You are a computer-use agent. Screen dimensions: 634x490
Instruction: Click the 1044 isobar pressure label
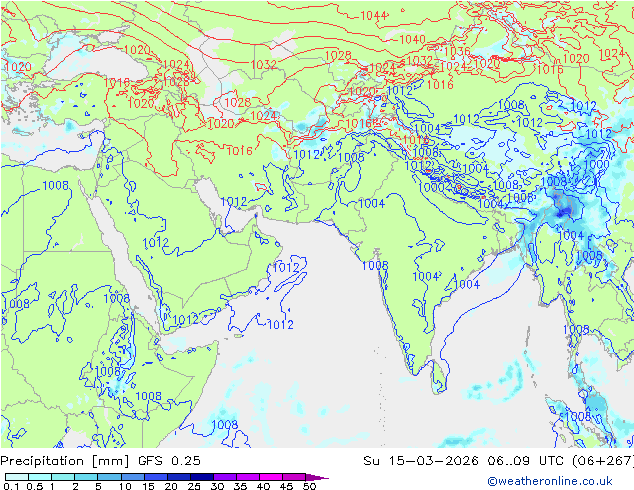tap(373, 16)
